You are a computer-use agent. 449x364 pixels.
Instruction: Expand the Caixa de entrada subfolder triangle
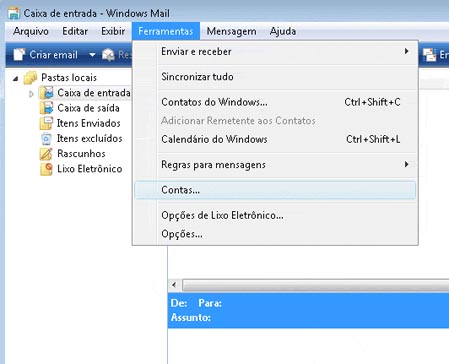click(x=31, y=94)
